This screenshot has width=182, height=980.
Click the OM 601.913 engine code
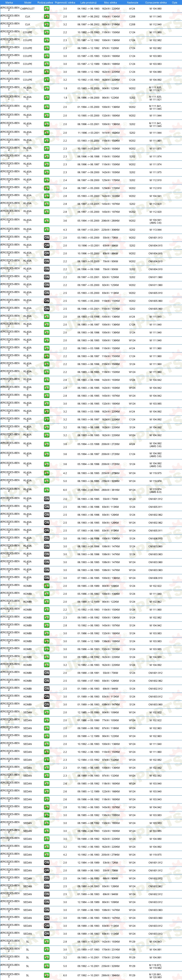point(155,238)
